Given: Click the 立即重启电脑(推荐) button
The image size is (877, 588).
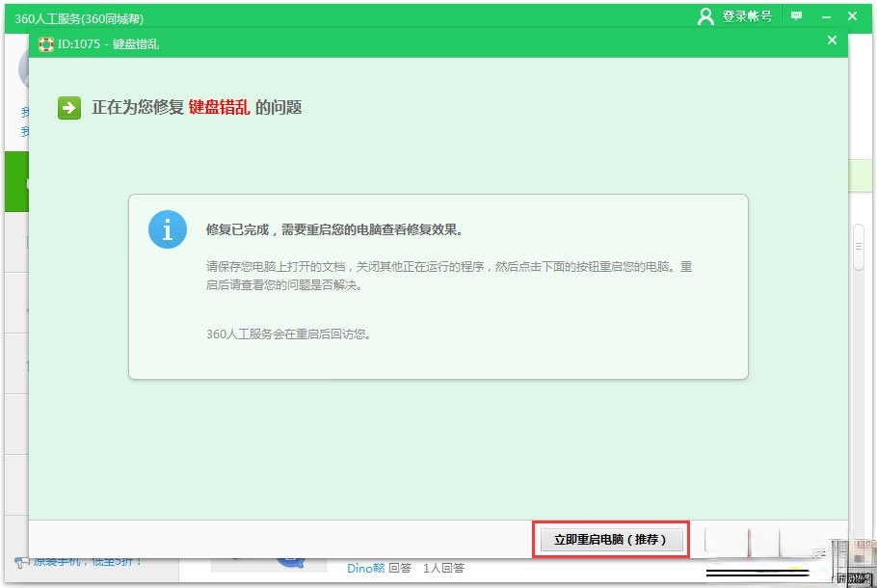Looking at the screenshot, I should 611,540.
